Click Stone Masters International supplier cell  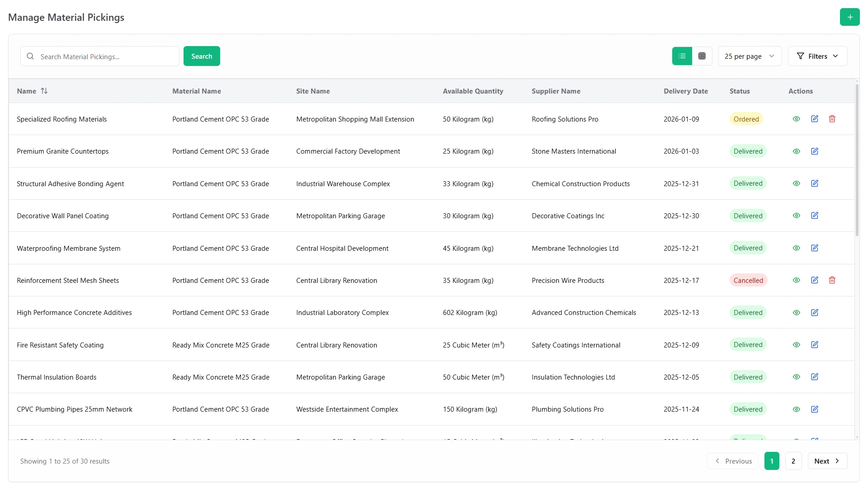574,151
